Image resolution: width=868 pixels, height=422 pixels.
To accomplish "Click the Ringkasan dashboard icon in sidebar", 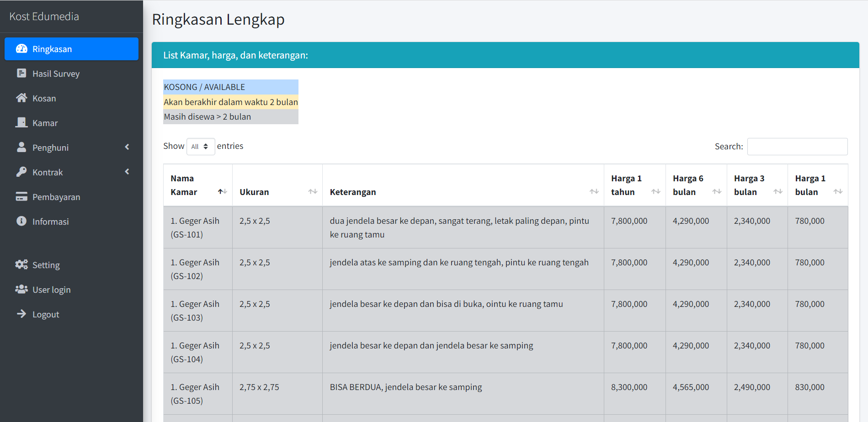I will pos(21,49).
